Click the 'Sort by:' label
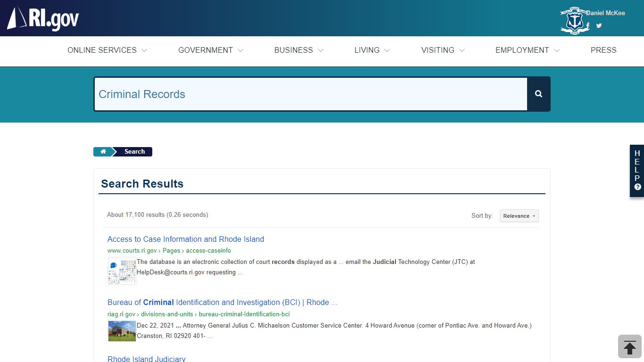The image size is (644, 362). [x=482, y=216]
